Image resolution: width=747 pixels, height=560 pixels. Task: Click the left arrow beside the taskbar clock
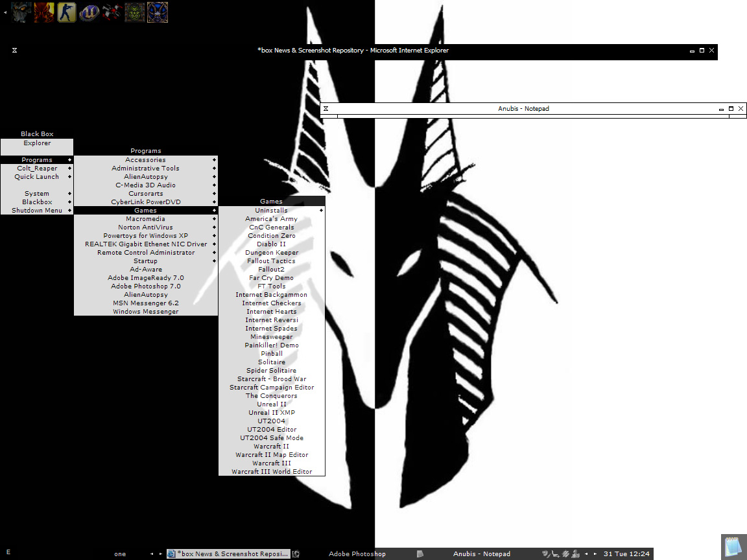point(586,554)
